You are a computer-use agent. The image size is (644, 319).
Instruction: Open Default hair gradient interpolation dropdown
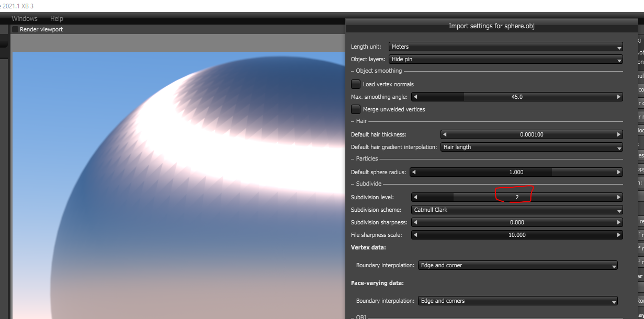tap(532, 147)
